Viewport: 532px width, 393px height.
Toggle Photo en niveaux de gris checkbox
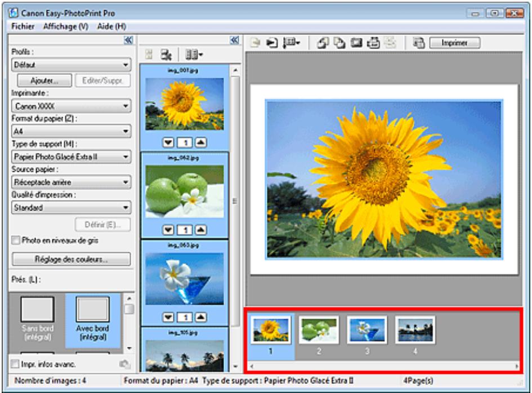16,240
